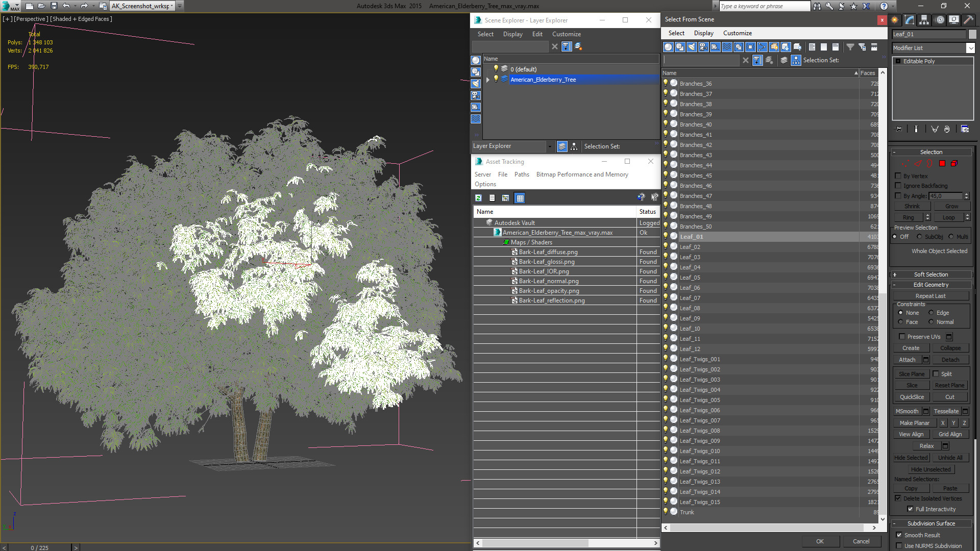Open Display menu in Select From Scene

(703, 33)
